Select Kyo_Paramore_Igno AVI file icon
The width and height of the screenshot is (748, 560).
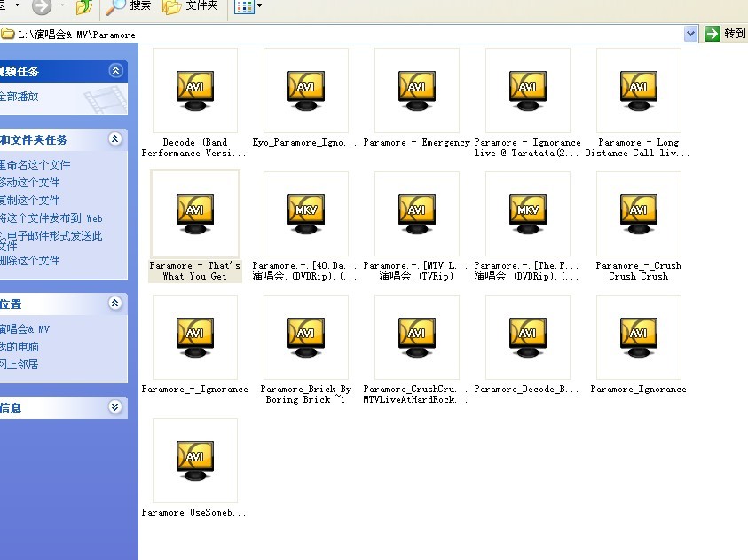click(306, 91)
